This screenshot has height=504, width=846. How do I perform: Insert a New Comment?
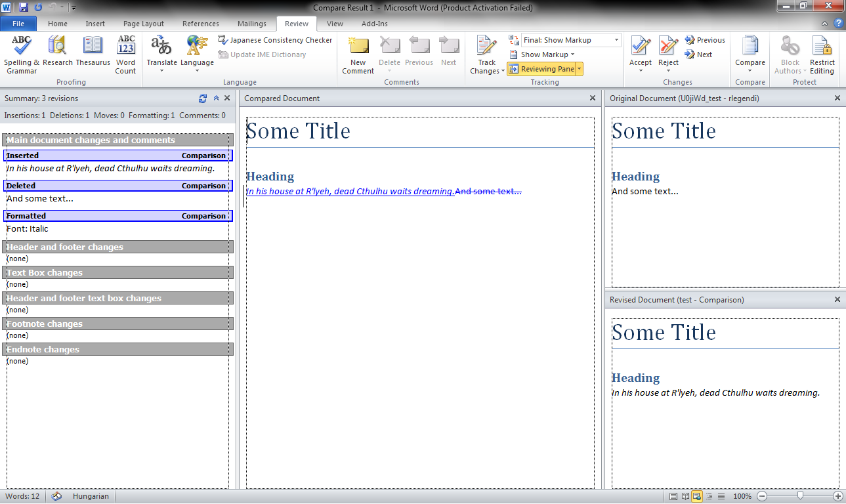point(358,52)
